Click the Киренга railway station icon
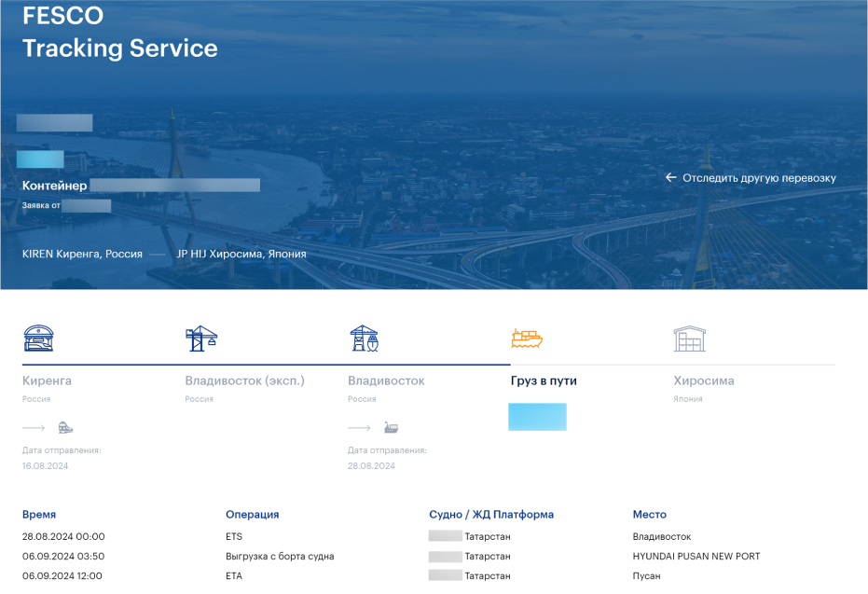Image resolution: width=868 pixels, height=594 pixels. pyautogui.click(x=38, y=338)
